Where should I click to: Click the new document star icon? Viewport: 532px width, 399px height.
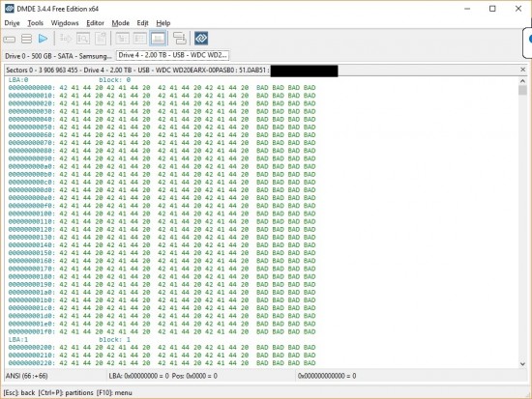tap(101, 39)
